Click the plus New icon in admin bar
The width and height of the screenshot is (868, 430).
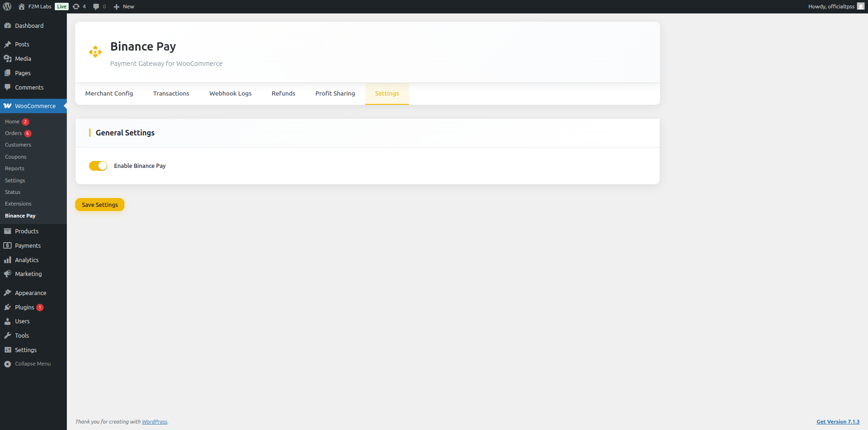[117, 6]
